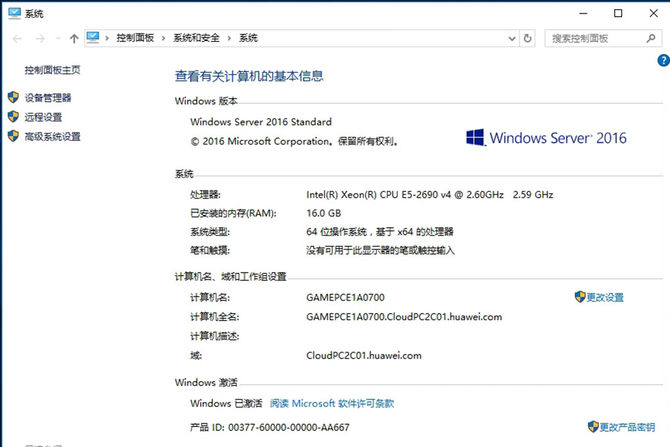Expand chevron after computer icon in address bar

coord(107,38)
